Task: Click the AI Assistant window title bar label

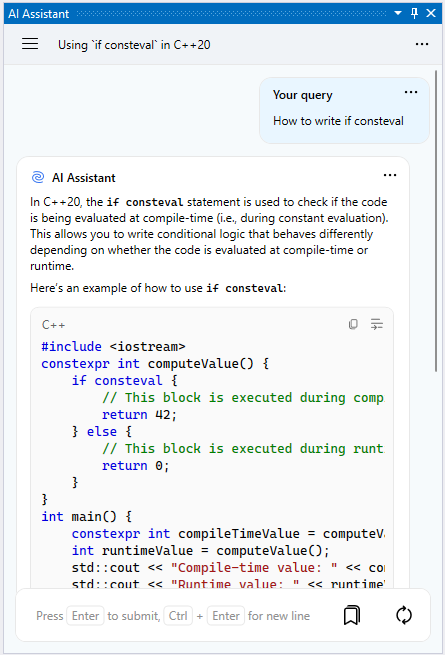Action: coord(38,14)
